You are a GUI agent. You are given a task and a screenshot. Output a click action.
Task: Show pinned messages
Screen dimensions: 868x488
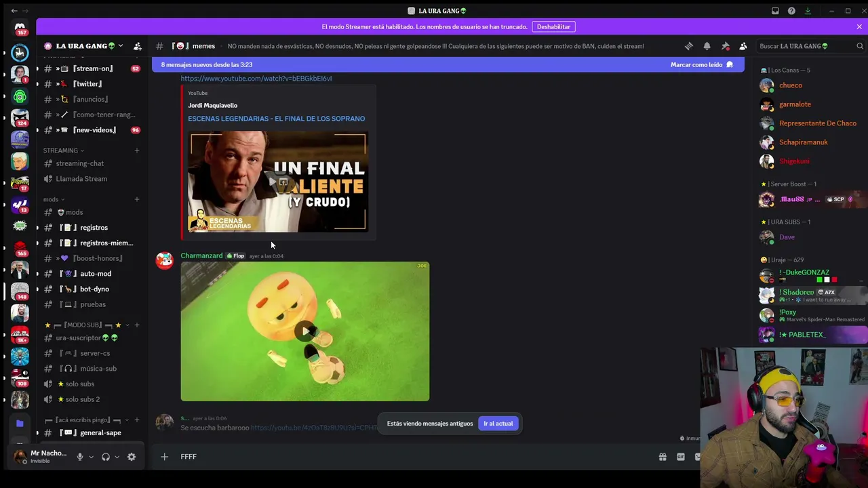click(x=725, y=46)
